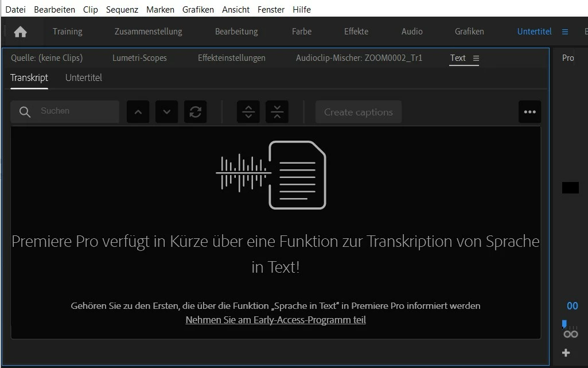Switch to Audio workspace

tap(412, 32)
